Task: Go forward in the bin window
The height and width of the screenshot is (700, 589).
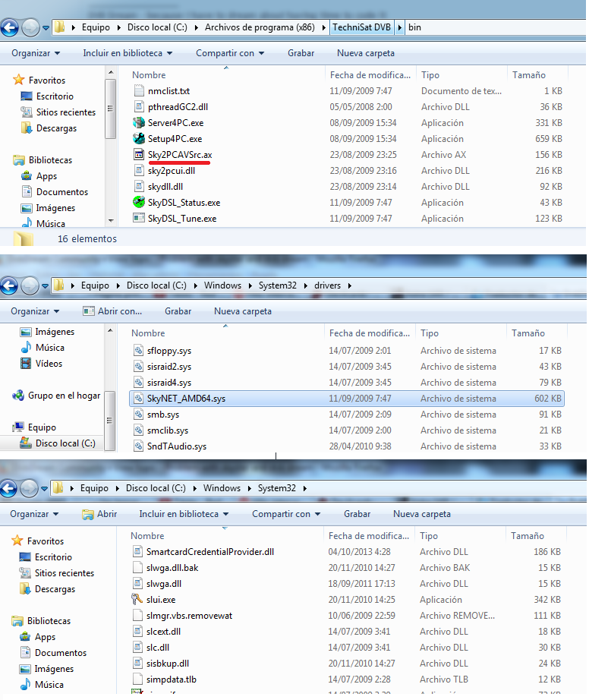Action: click(30, 27)
